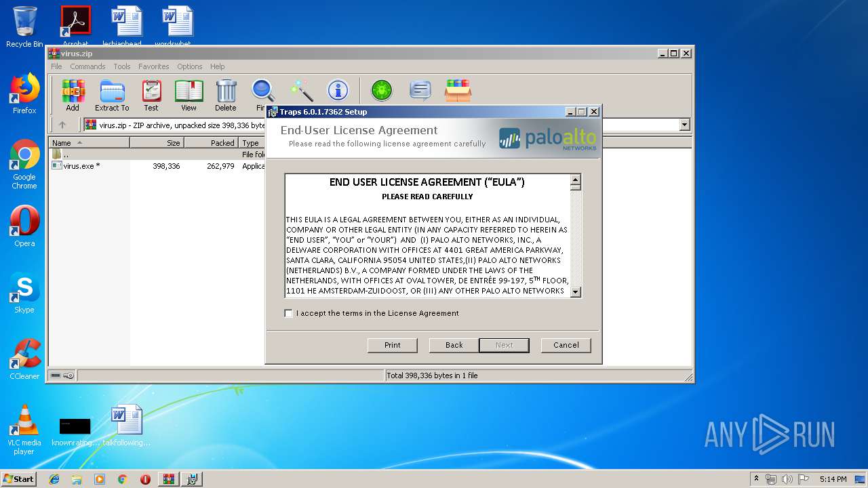Image resolution: width=868 pixels, height=488 pixels.
Task: Open the WinRAR address bar dropdown
Action: tap(684, 125)
